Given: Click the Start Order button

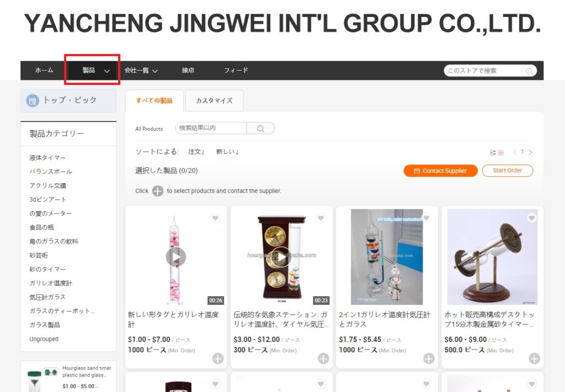Looking at the screenshot, I should click(508, 170).
